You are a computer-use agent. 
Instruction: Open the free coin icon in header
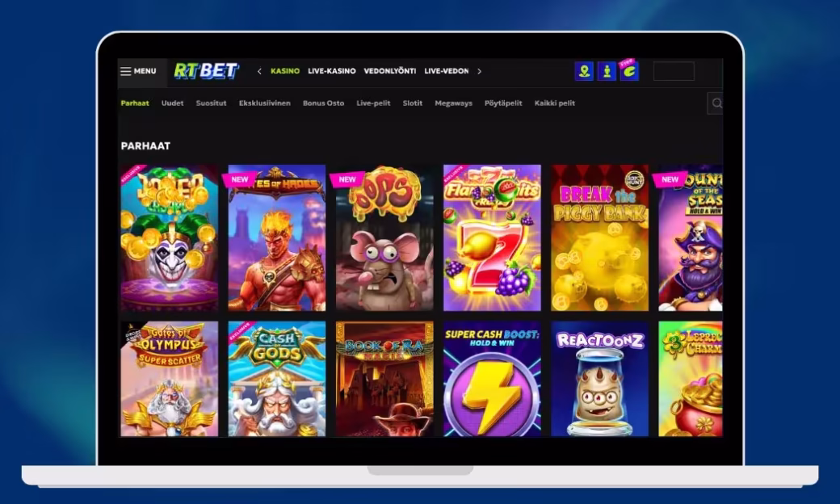tap(629, 71)
